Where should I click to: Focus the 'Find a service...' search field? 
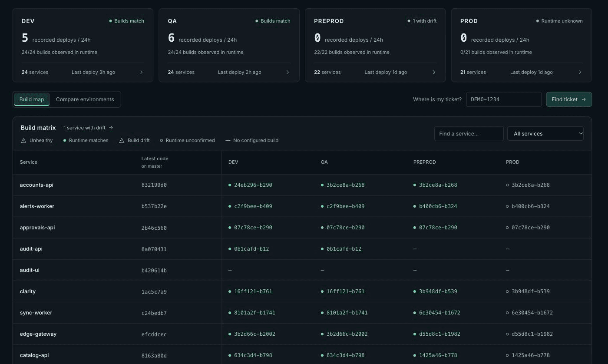(469, 133)
